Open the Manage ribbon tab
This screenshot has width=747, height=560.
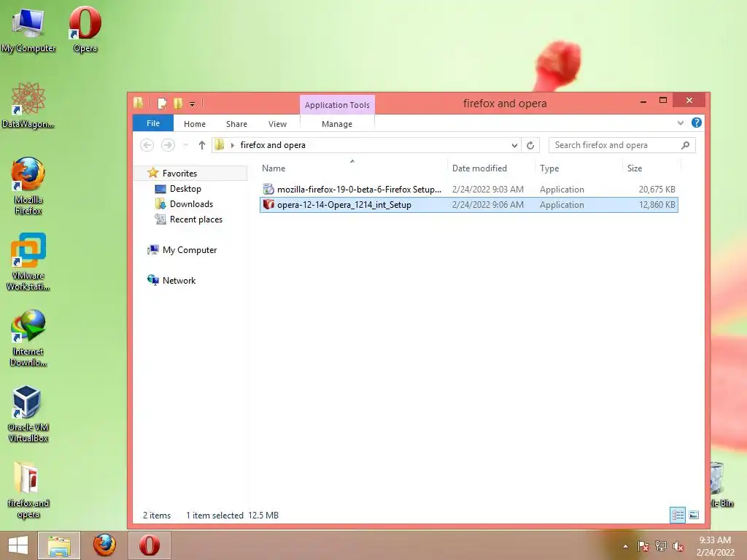click(337, 124)
